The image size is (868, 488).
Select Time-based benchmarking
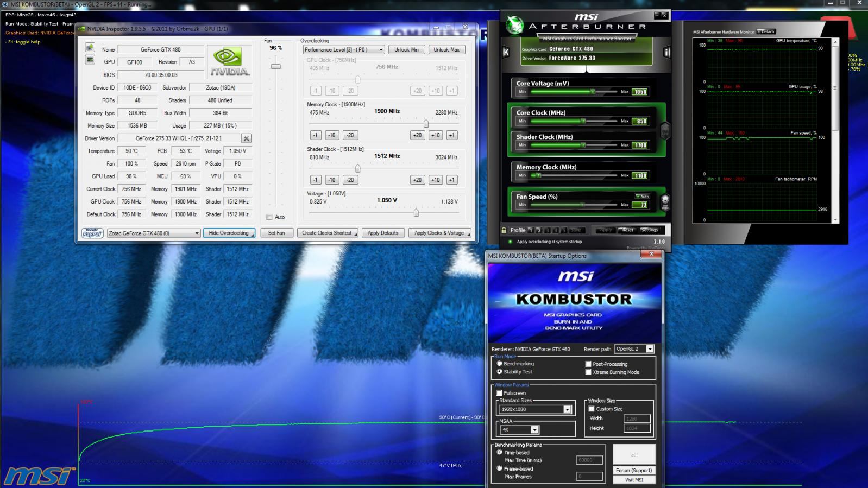499,452
